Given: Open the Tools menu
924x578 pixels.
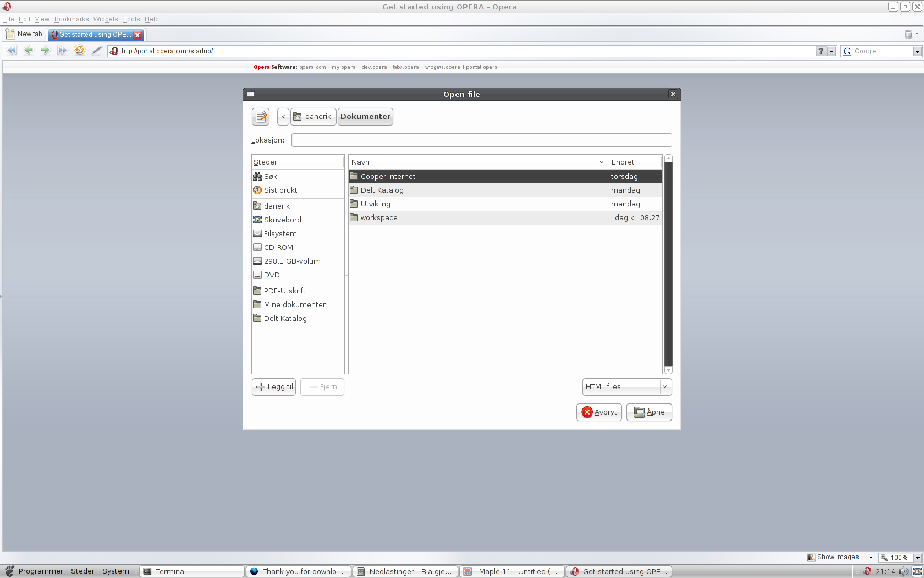Looking at the screenshot, I should point(131,19).
